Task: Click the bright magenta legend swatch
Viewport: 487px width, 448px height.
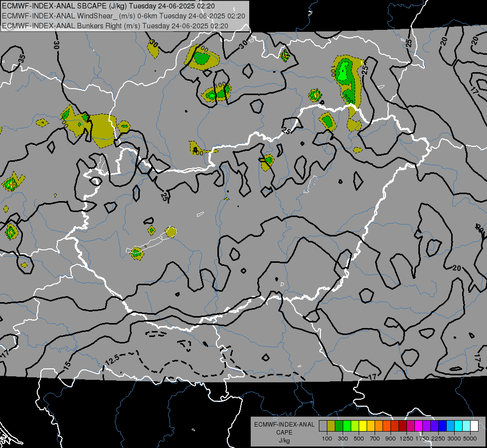Action: click(x=419, y=426)
